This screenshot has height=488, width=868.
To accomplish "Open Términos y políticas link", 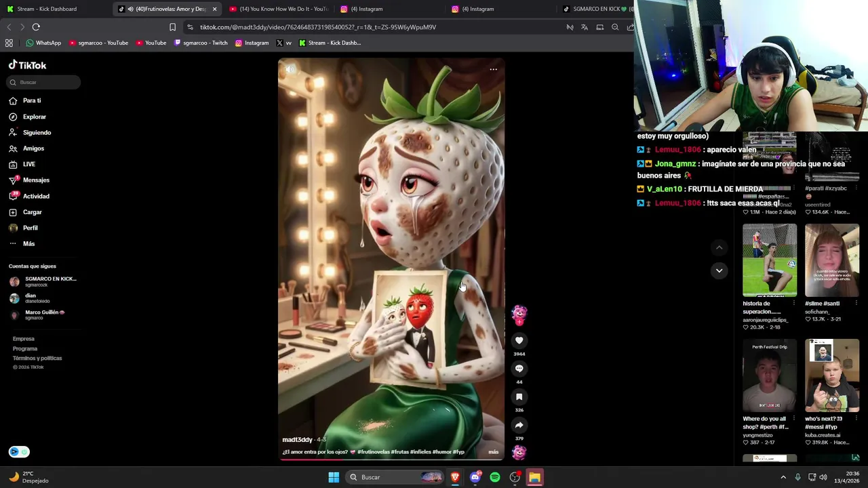I will tap(37, 358).
